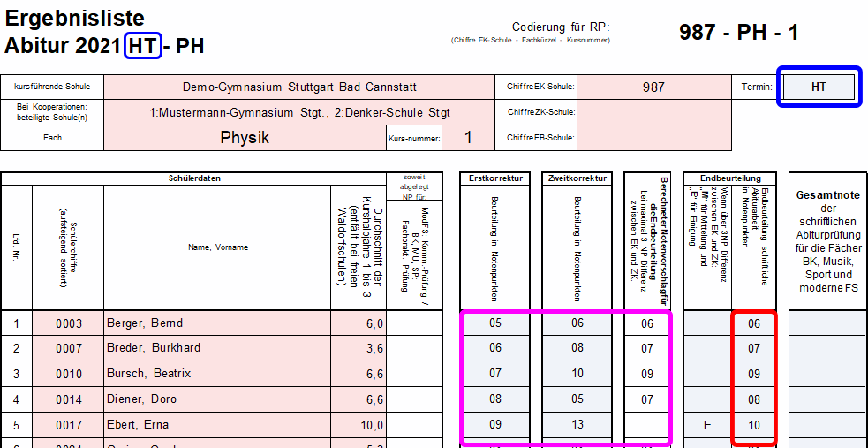Click the E marker in Ebert's row

(706, 425)
